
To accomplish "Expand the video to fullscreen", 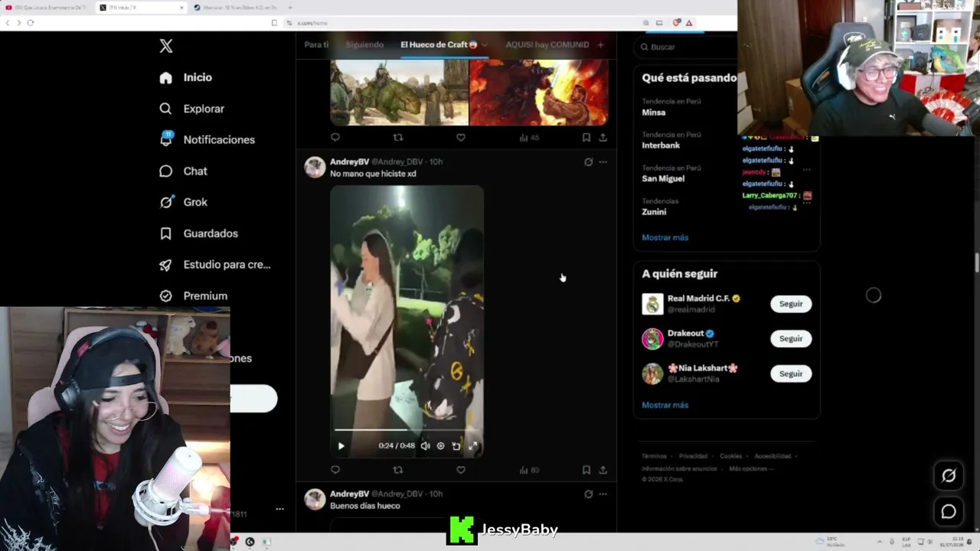I will point(473,446).
